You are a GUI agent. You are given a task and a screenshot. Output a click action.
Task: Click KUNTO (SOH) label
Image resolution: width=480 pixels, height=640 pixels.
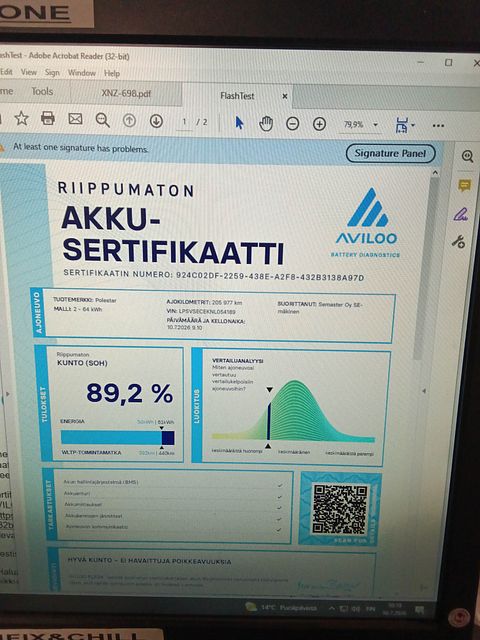click(82, 362)
